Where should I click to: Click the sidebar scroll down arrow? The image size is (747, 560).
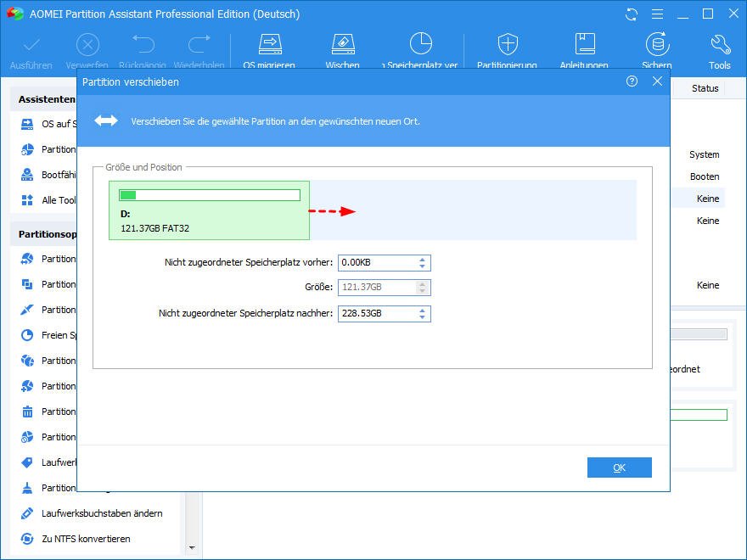[192, 547]
